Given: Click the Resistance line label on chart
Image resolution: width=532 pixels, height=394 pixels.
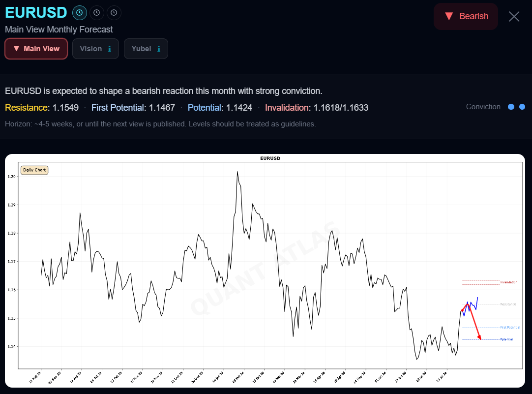Looking at the screenshot, I should pyautogui.click(x=508, y=304).
